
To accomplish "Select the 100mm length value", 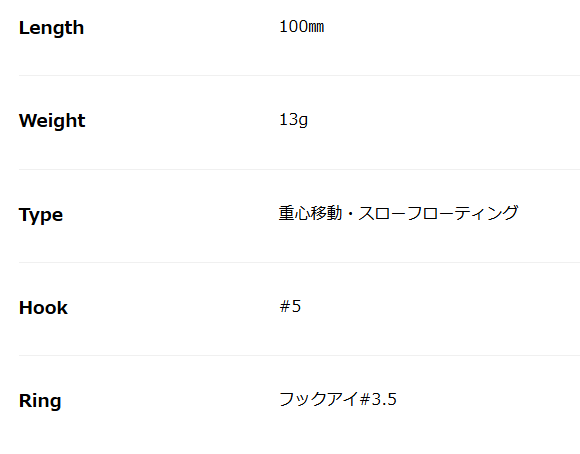I will click(301, 27).
